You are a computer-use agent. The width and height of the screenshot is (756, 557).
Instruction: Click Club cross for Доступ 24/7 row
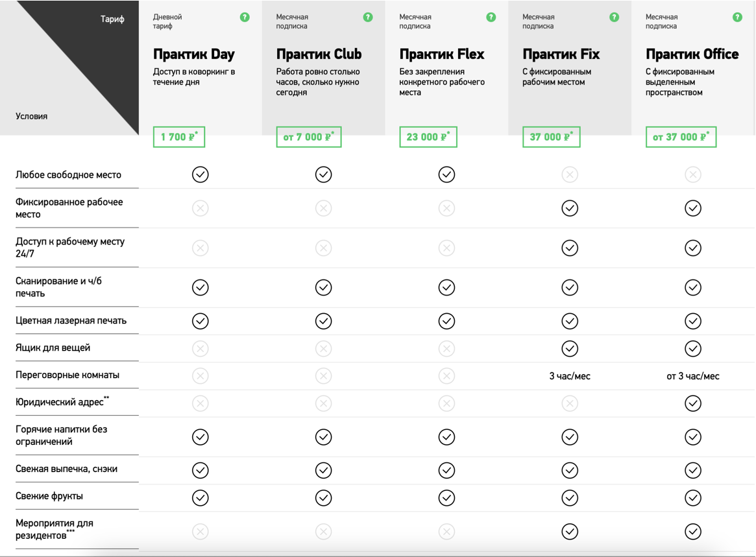point(324,248)
